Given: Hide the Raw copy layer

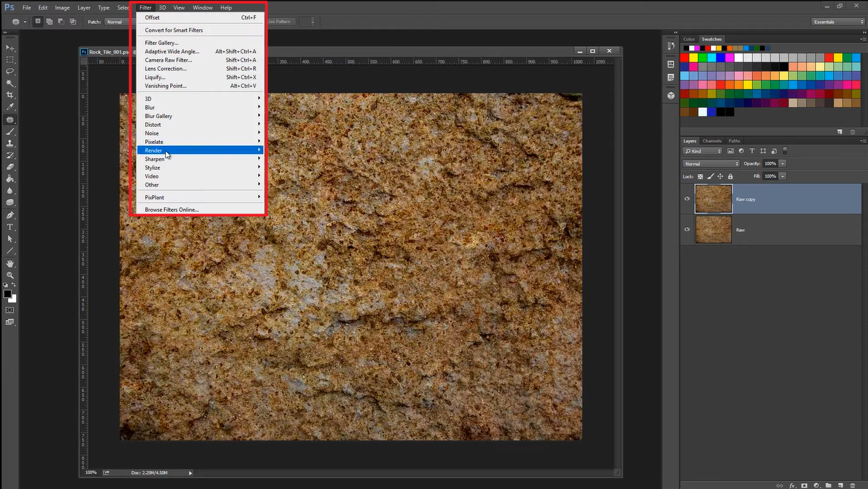Looking at the screenshot, I should 687,199.
